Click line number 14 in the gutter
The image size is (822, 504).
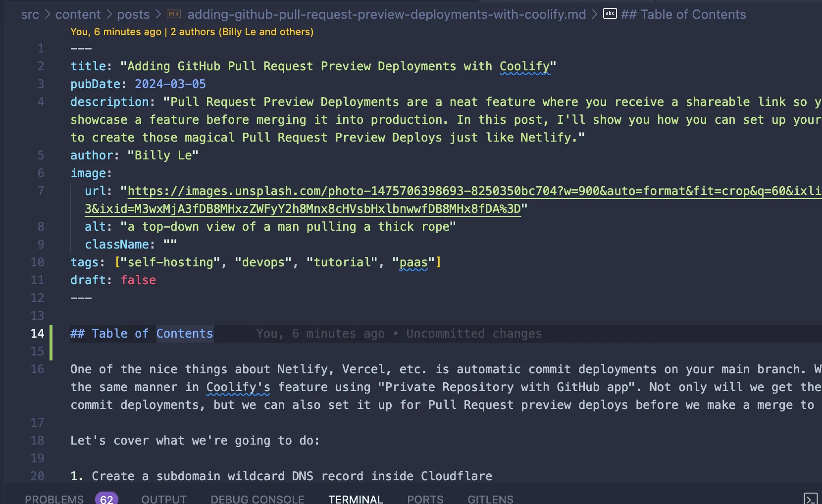coord(37,334)
